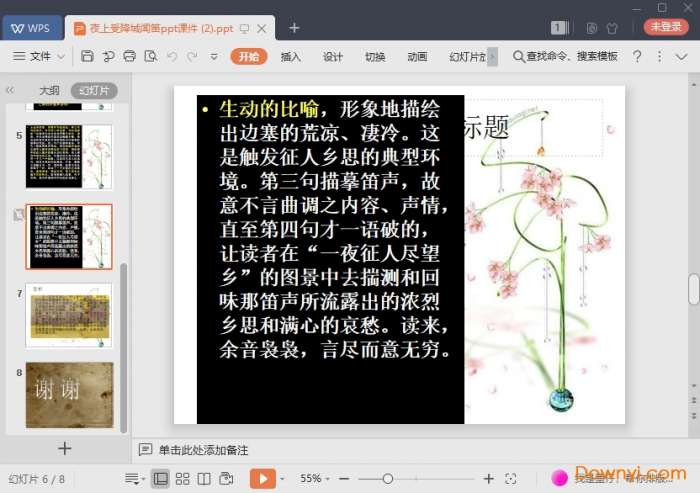Switch to the 大纲 outline tab
The height and width of the screenshot is (493, 700).
[x=49, y=91]
